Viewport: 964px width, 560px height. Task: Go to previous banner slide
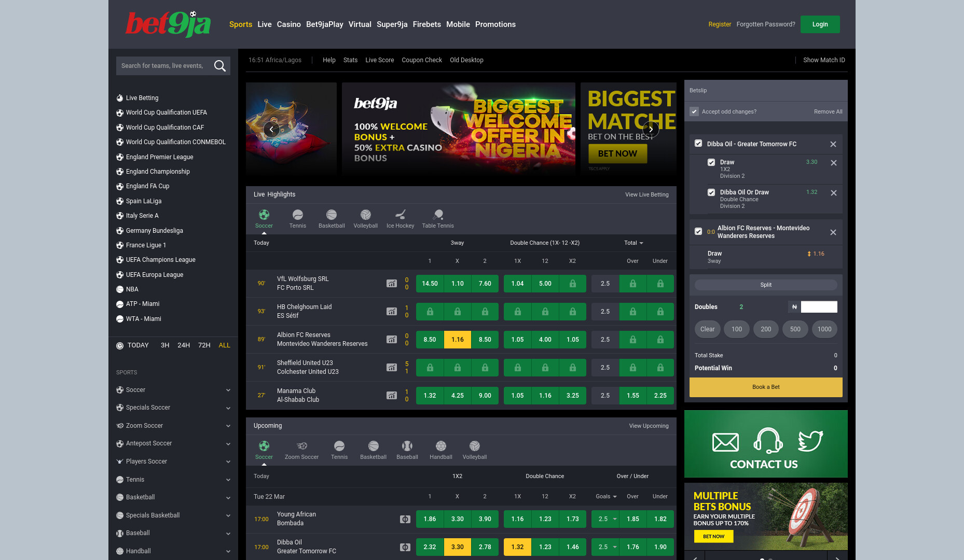tap(271, 130)
